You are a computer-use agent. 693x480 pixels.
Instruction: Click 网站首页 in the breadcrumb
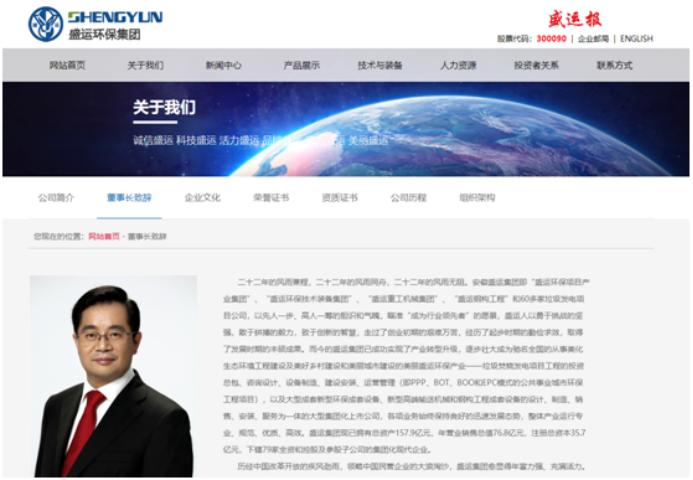click(104, 236)
